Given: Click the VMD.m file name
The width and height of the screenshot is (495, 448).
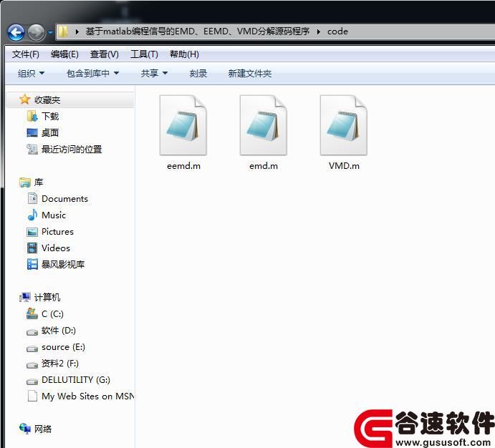Looking at the screenshot, I should (344, 166).
